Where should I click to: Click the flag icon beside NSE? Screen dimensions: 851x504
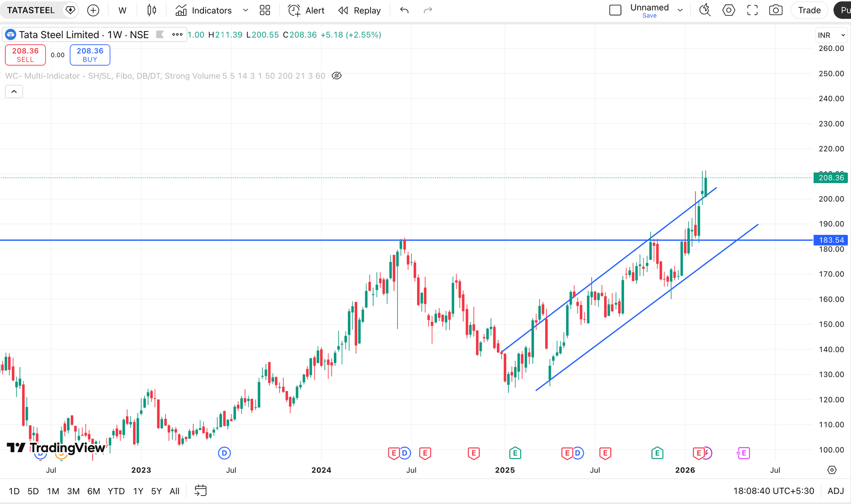(x=160, y=35)
